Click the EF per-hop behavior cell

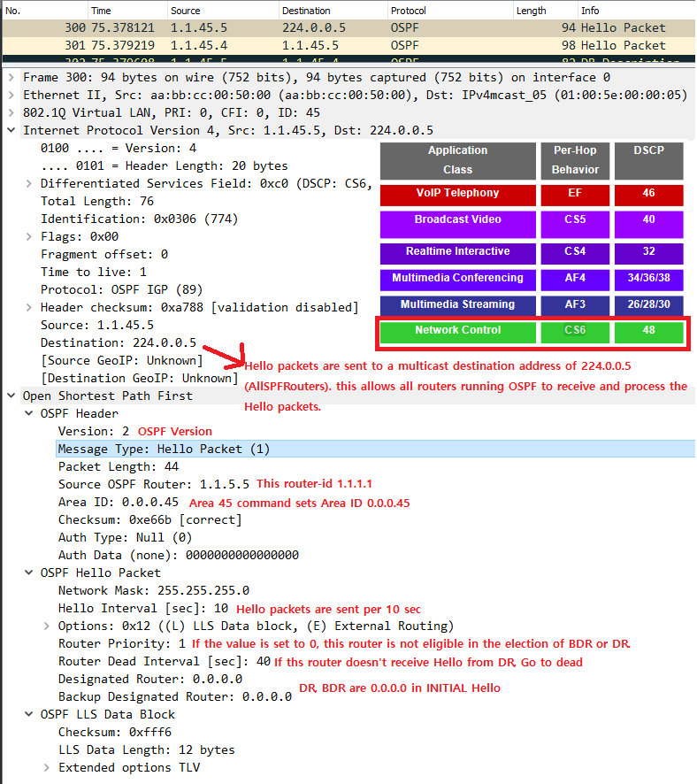(575, 195)
